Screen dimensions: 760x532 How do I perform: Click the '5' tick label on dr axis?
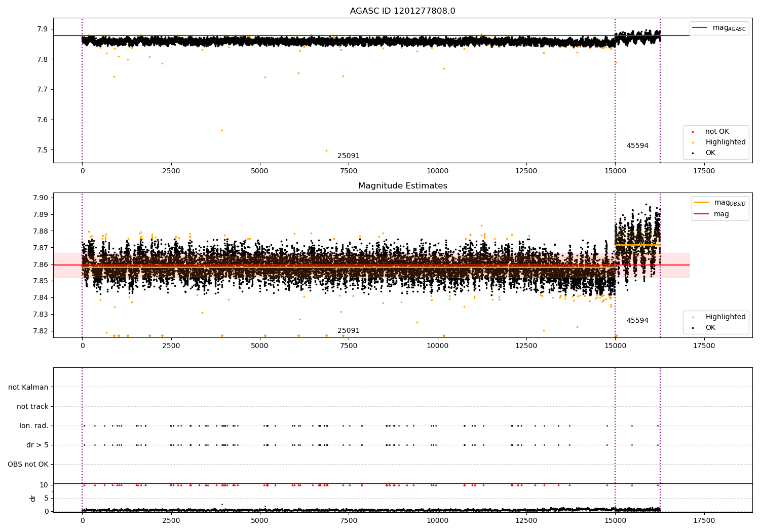tap(46, 499)
